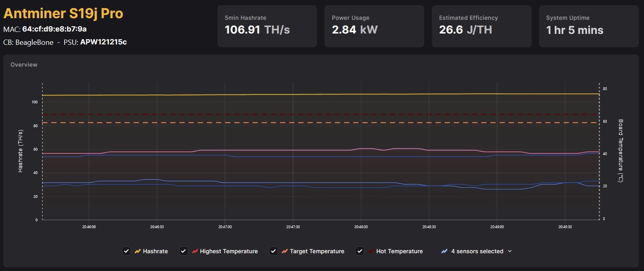Click the blue sensors legend line icon
This screenshot has width=644, height=271.
tap(444, 251)
